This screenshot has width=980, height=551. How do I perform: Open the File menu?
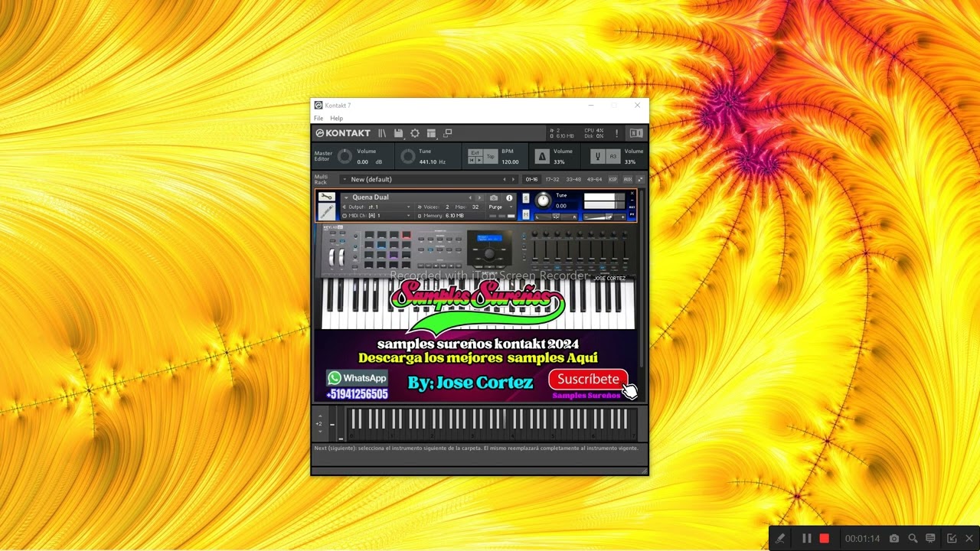coord(318,119)
